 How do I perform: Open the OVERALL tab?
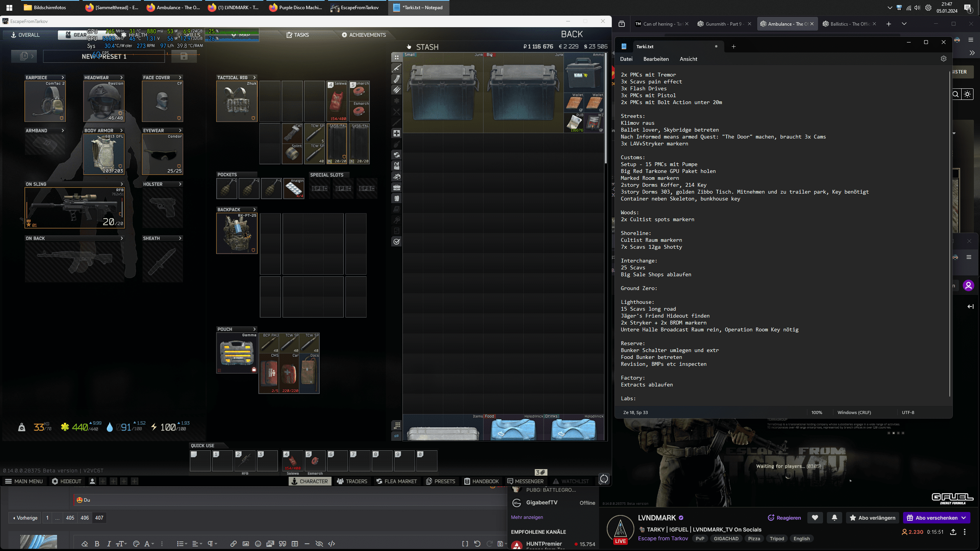click(x=25, y=35)
